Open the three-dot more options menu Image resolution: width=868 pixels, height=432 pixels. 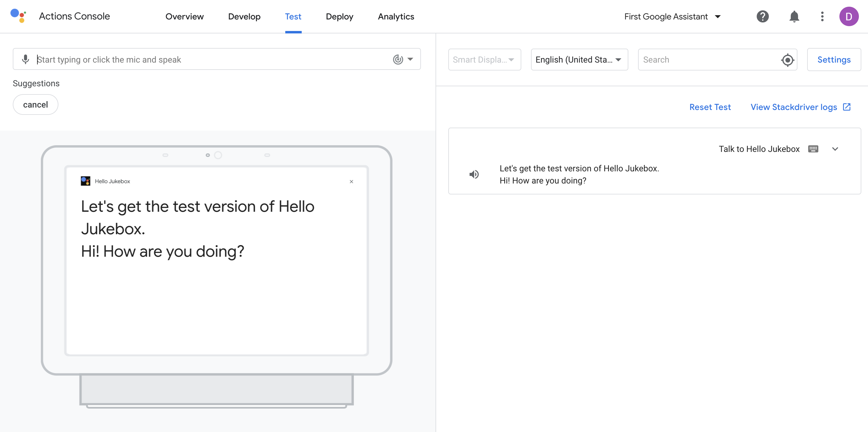tap(822, 16)
